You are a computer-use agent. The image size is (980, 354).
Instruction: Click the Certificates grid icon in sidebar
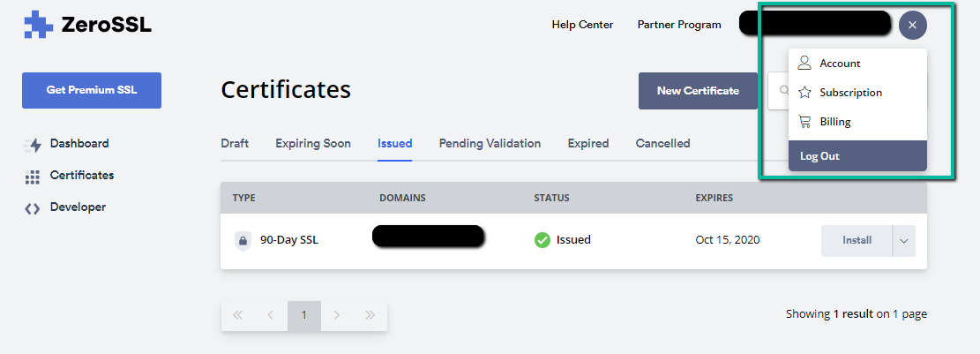coord(33,177)
